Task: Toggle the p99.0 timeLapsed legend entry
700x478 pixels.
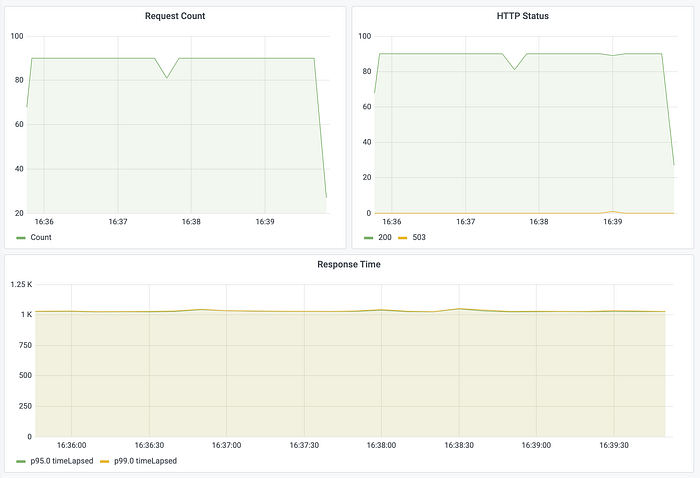Action: tap(145, 461)
